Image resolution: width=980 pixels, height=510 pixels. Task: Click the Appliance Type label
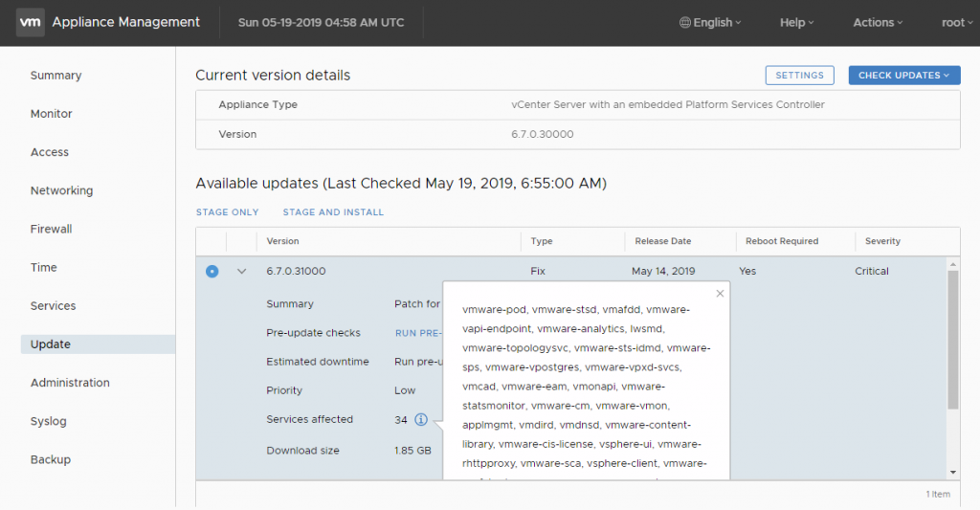(258, 105)
